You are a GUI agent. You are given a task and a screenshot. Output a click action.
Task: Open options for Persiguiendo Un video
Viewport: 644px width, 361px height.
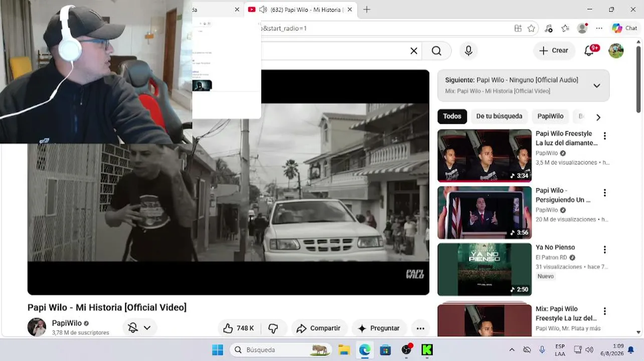coord(605,193)
